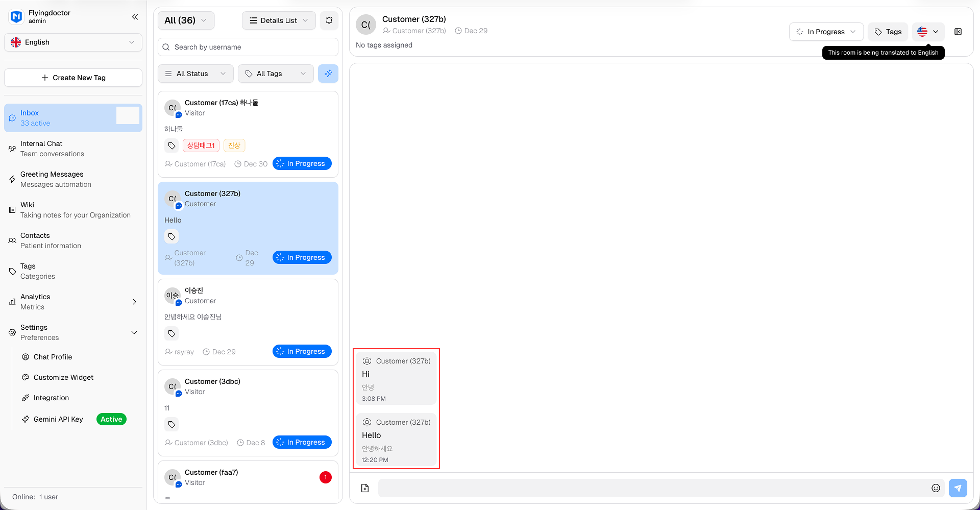
Task: Select the AI sparkle filter icon
Action: [x=328, y=74]
